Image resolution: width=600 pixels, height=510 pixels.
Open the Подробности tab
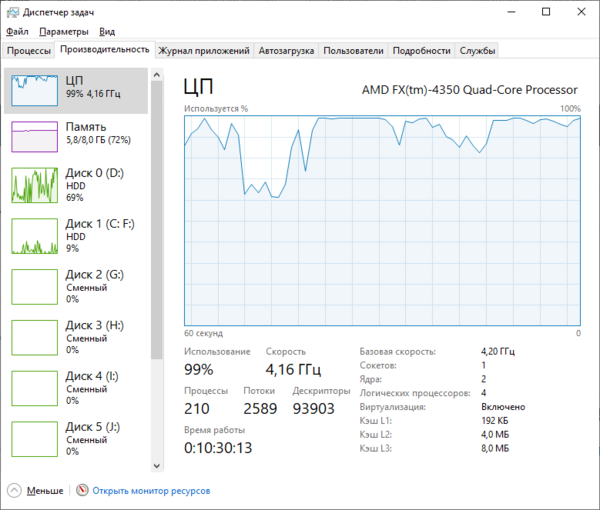[x=421, y=51]
